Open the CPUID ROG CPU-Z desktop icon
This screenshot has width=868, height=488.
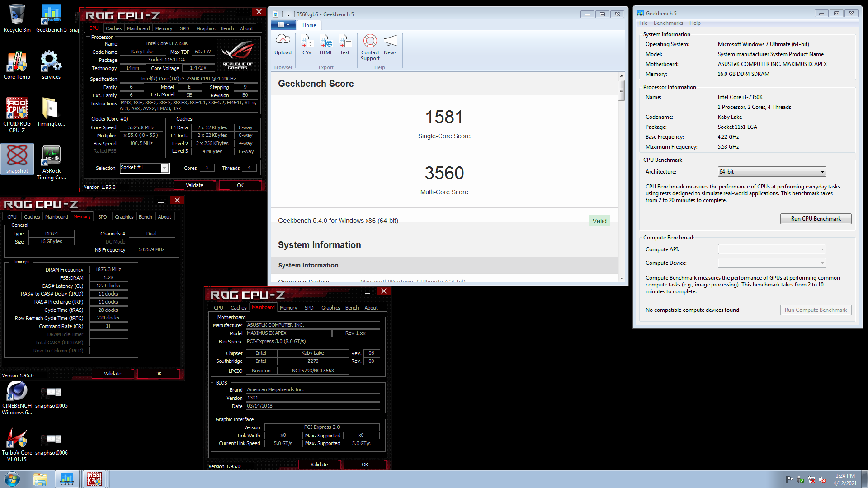[x=17, y=115]
